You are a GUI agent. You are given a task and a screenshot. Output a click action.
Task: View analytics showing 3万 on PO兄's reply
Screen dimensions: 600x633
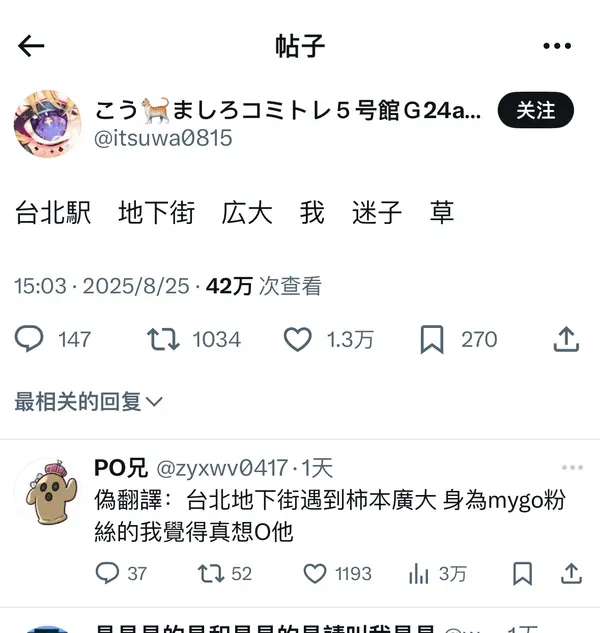coord(418,574)
